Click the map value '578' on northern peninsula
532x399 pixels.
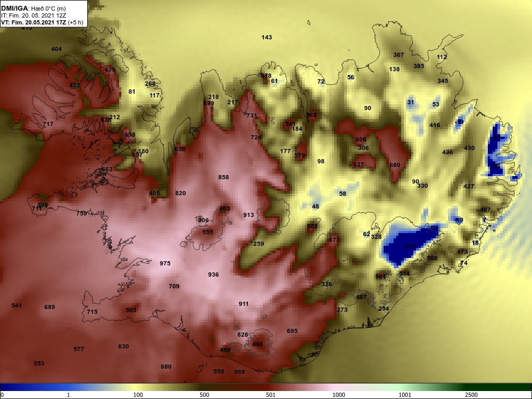266,76
